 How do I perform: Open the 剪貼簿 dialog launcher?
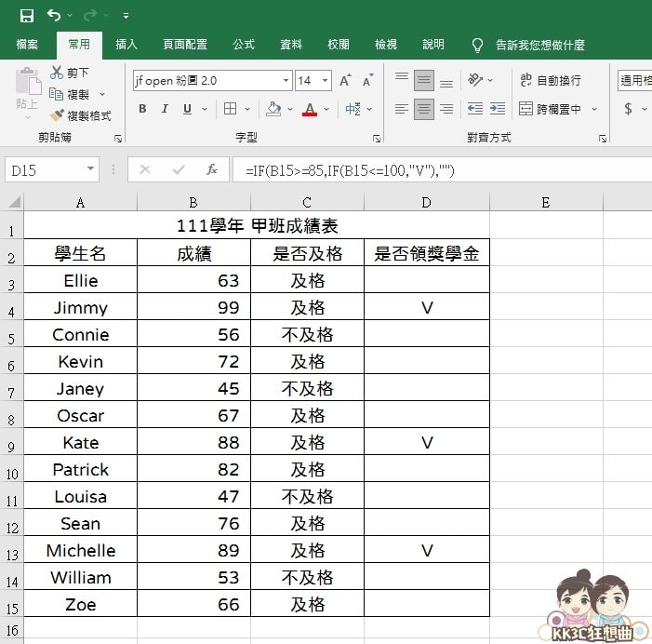click(118, 139)
